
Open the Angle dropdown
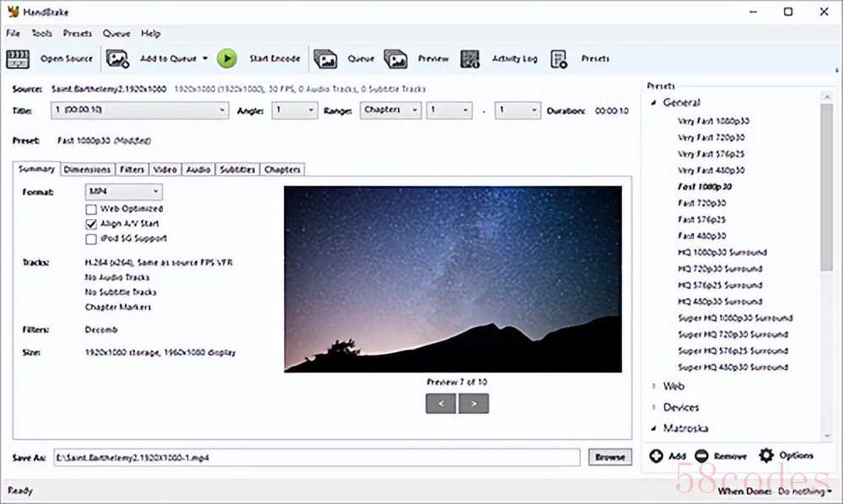pos(294,110)
